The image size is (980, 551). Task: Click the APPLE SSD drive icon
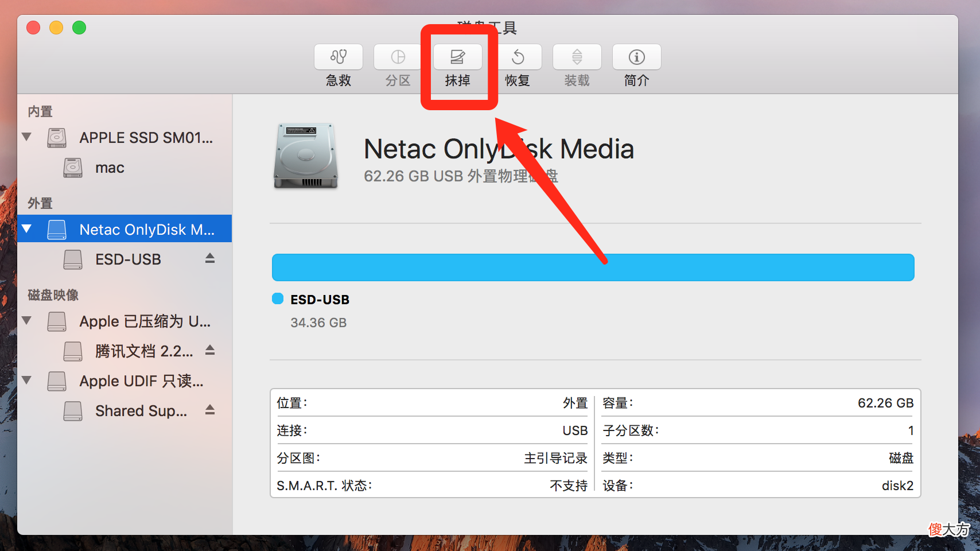57,138
